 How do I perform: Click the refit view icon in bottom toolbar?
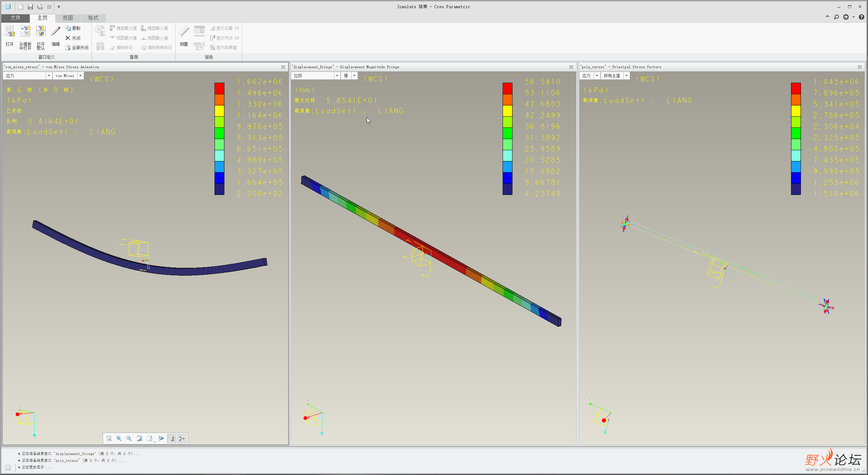pos(109,438)
